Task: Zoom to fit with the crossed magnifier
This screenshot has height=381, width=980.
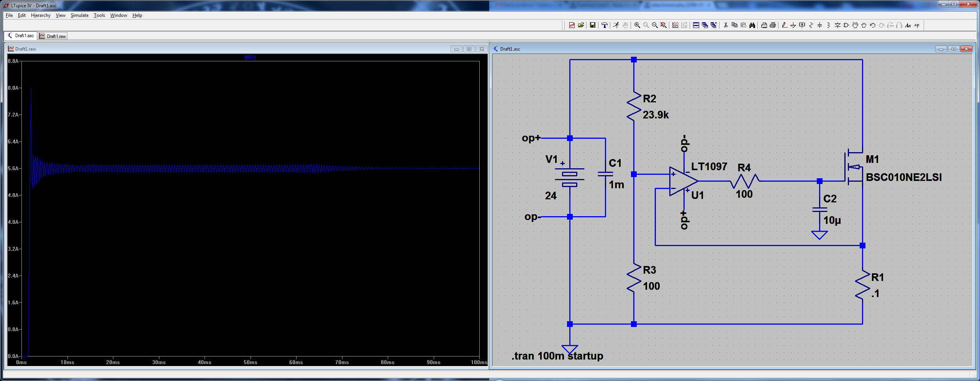Action: coord(664,25)
